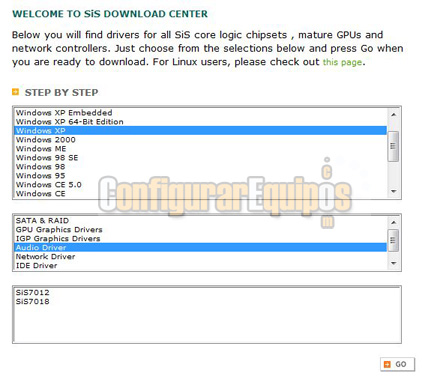Pick IDE Driver from the list

pos(200,266)
